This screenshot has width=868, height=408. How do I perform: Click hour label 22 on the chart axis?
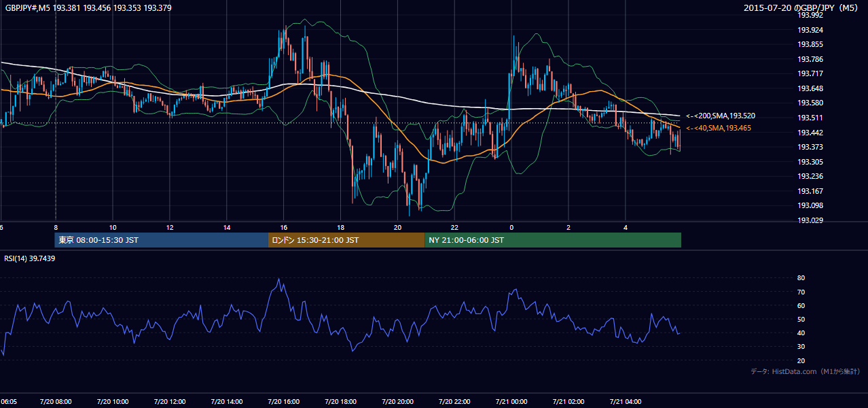[454, 227]
